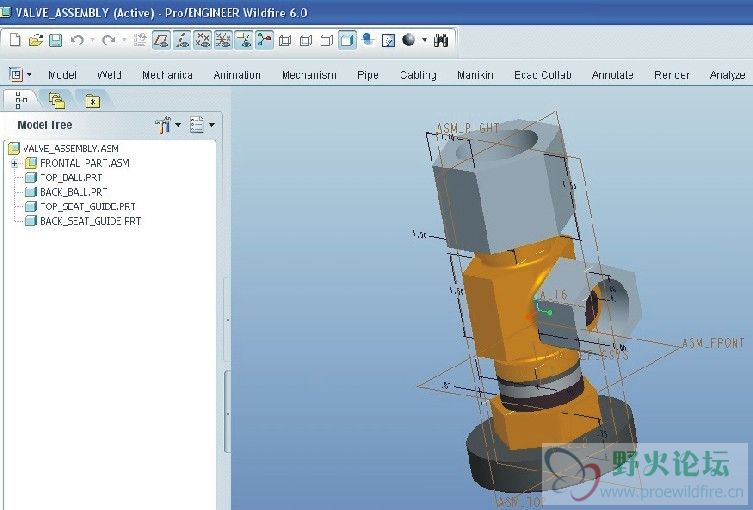Open the application menu dropdown arrow
The image size is (753, 510).
(29, 75)
